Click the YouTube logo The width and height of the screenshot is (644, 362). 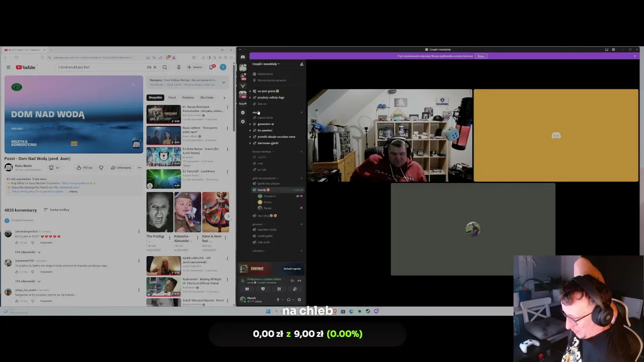point(26,67)
